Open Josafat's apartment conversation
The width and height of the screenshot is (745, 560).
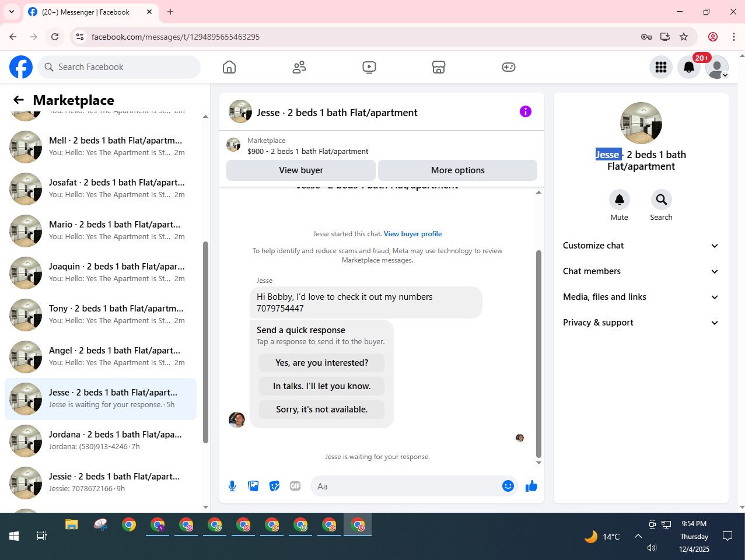(x=100, y=188)
